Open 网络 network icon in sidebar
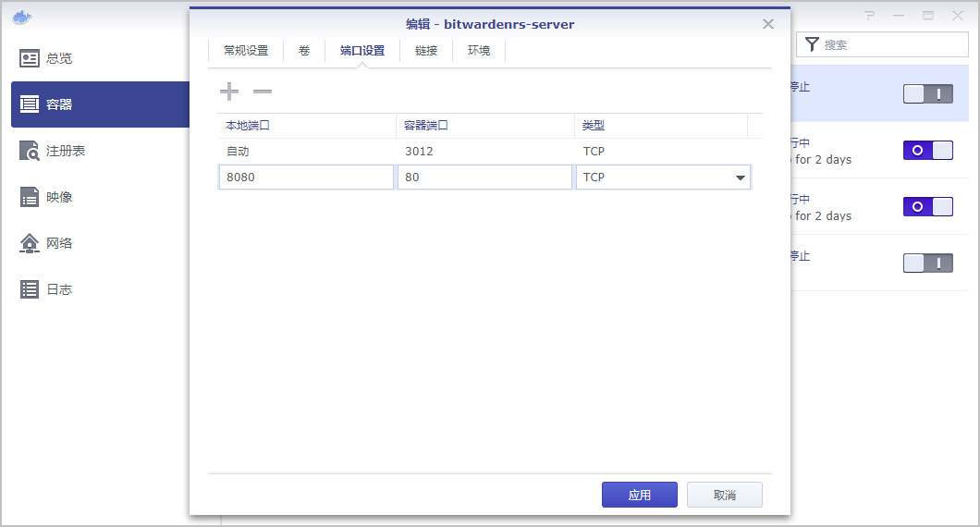 pos(30,243)
